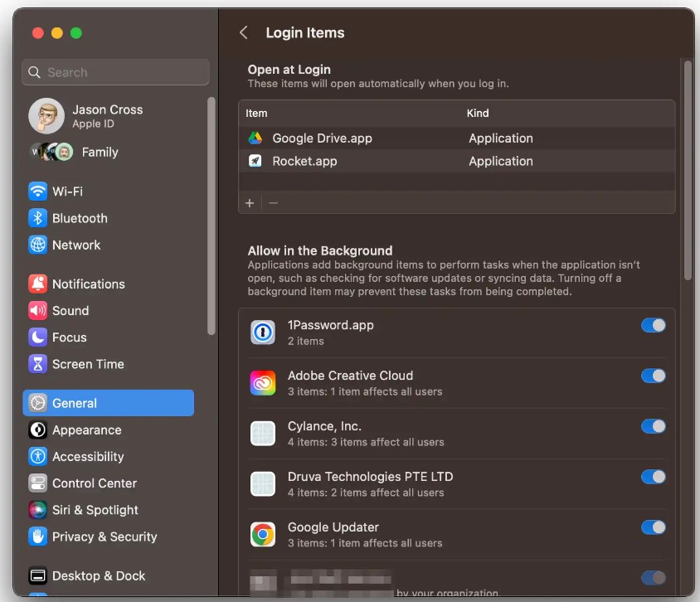Image resolution: width=700 pixels, height=602 pixels.
Task: Click Jason Cross profile avatar
Action: [x=46, y=116]
